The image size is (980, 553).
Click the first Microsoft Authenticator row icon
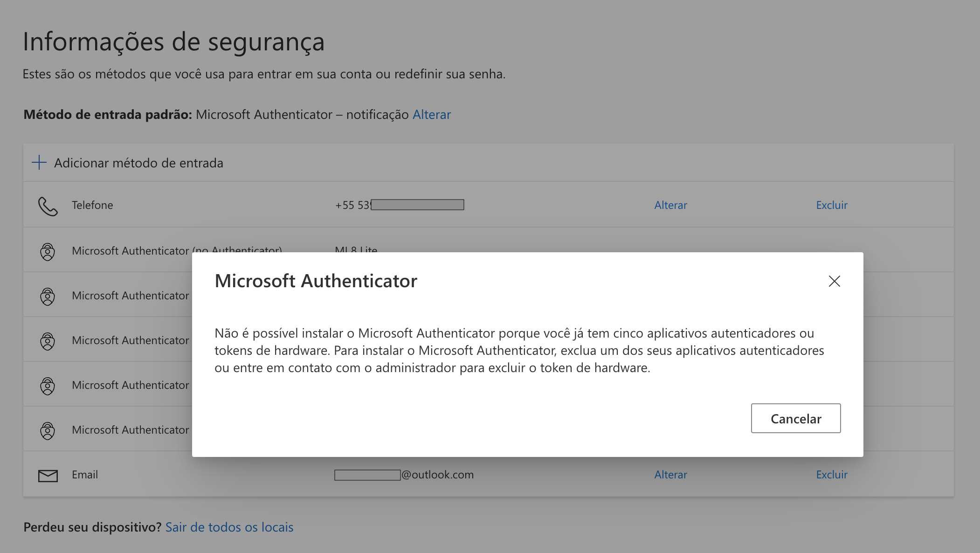(48, 252)
